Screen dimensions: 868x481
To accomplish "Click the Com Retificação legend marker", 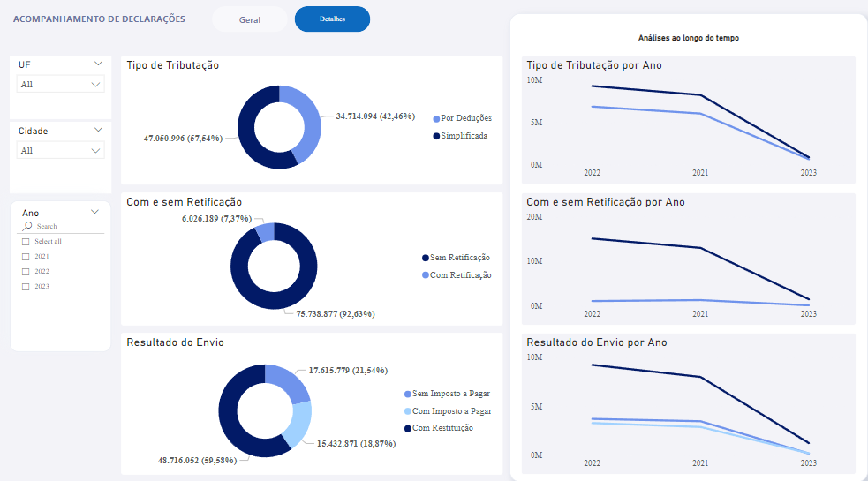I will [425, 275].
